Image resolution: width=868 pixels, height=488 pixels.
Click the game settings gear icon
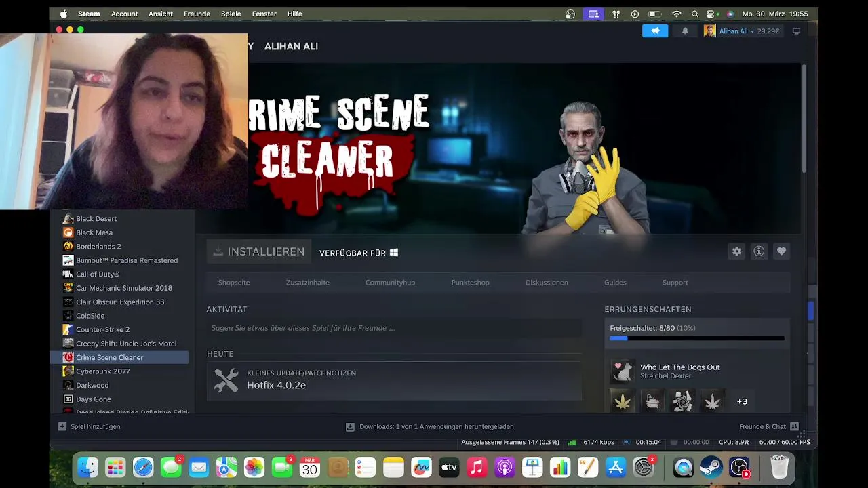[x=736, y=251]
